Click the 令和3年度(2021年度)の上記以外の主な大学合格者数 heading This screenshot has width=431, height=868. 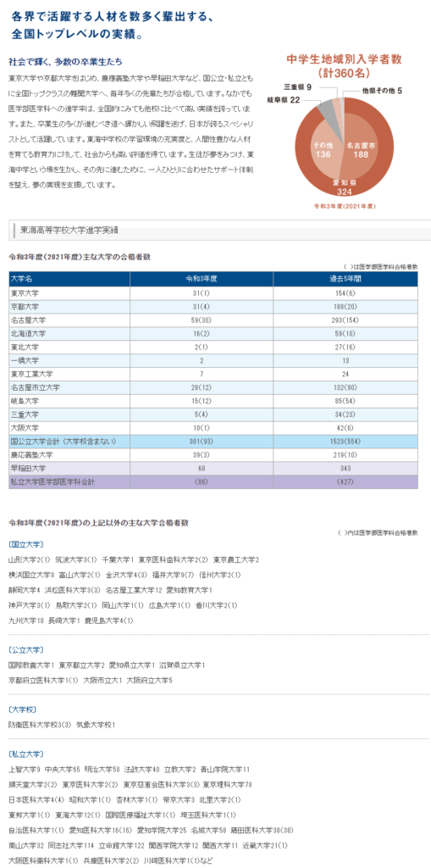pyautogui.click(x=99, y=522)
